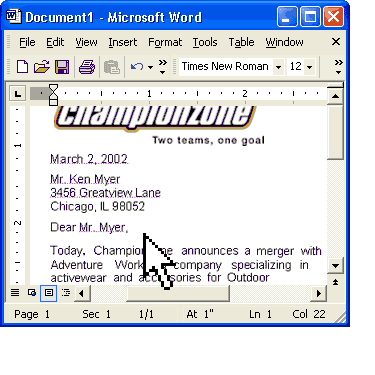The width and height of the screenshot is (375, 375).
Task: Open the font name dropdown
Action: [278, 67]
